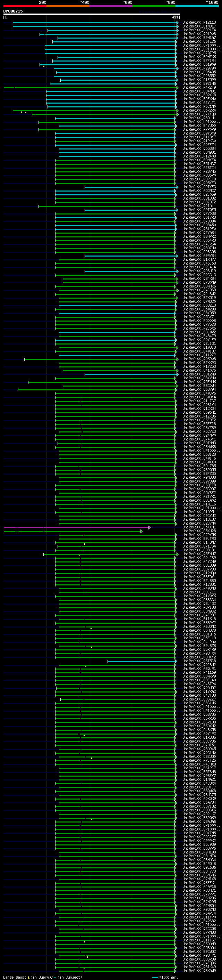
Task: Select hit label UniRef100_A8G6V0
Action: (x=199, y=175)
